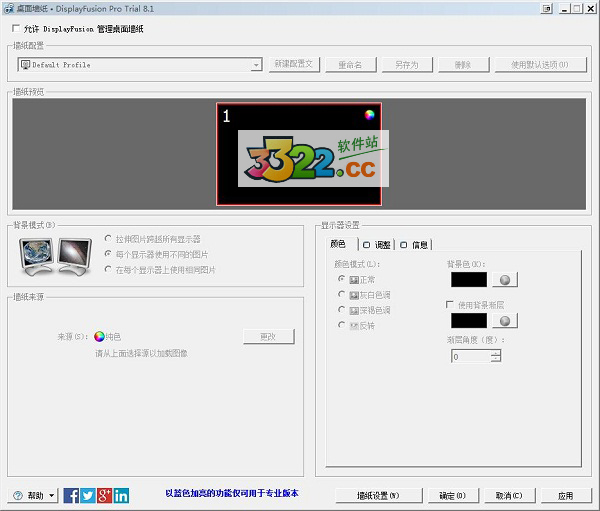
Task: Select 正常 color mode radio
Action: (341, 279)
